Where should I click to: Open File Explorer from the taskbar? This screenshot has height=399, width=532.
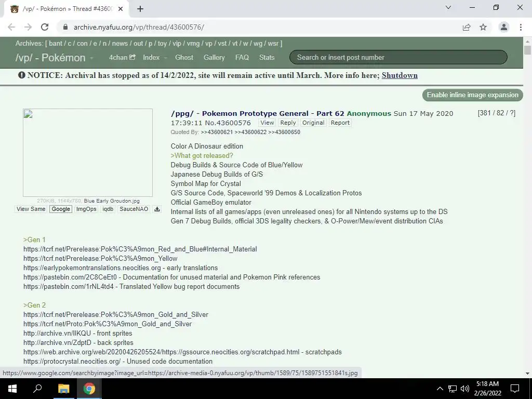[63, 389]
